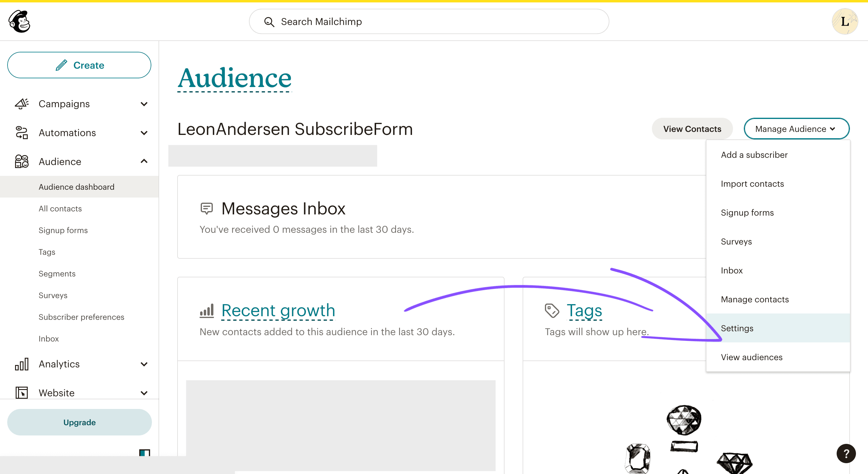Image resolution: width=868 pixels, height=474 pixels.
Task: Click the Campaigns navigation icon
Action: coord(22,103)
